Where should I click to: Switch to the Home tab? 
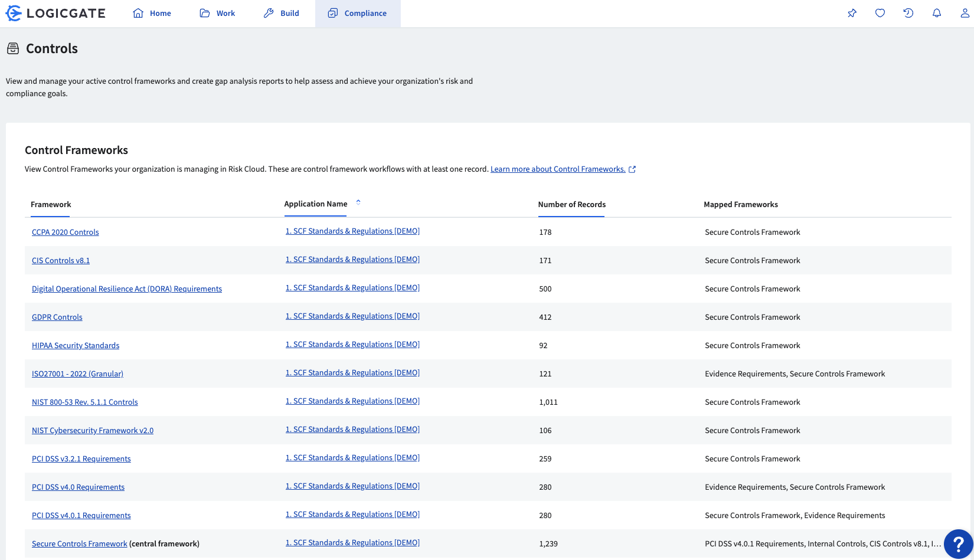[x=151, y=13]
